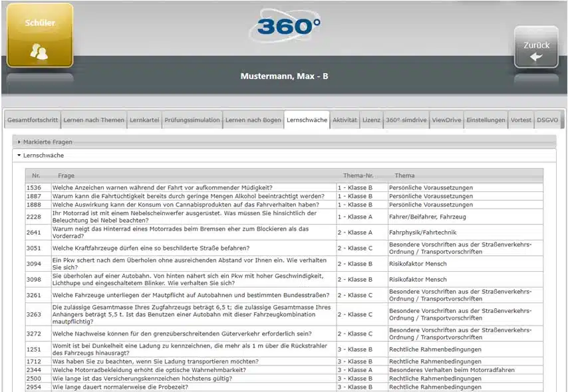The width and height of the screenshot is (568, 392).
Task: Select the Vortest tab
Action: click(521, 120)
